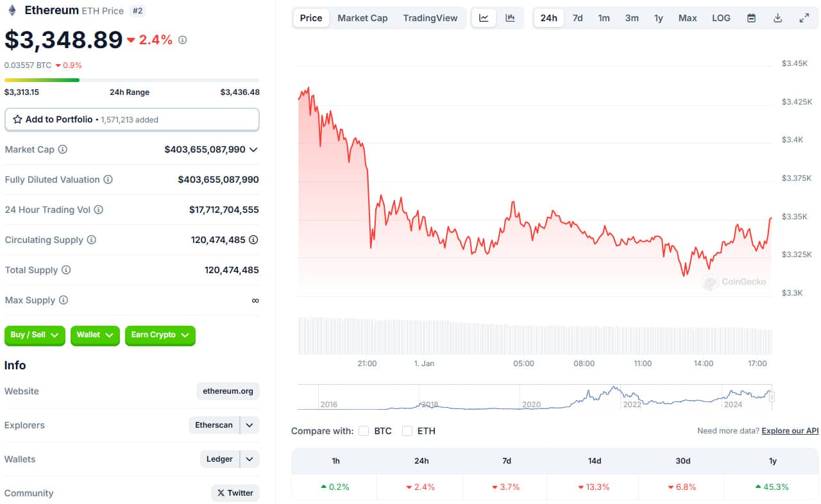Open the ethereum.org website link

click(x=228, y=391)
